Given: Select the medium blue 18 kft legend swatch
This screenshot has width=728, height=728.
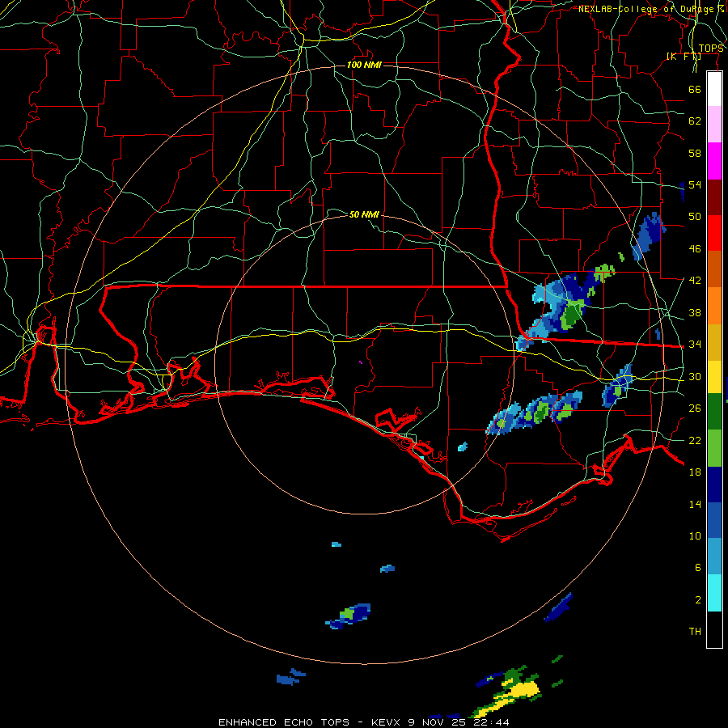Looking at the screenshot, I should pos(714,520).
